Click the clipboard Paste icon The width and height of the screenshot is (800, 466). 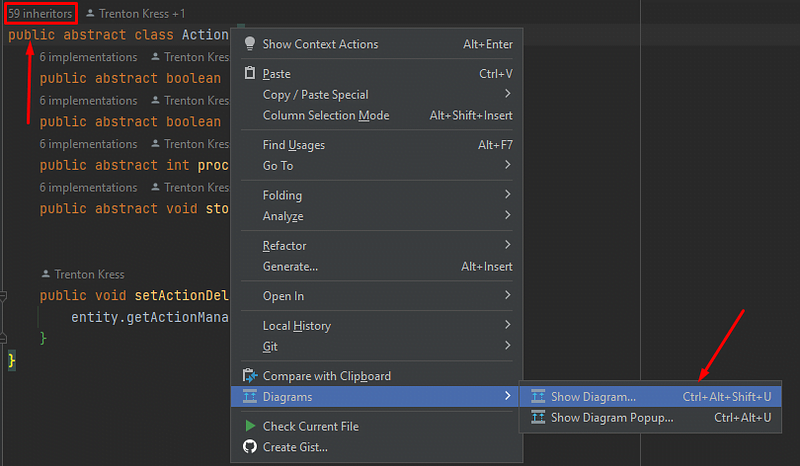pos(249,73)
